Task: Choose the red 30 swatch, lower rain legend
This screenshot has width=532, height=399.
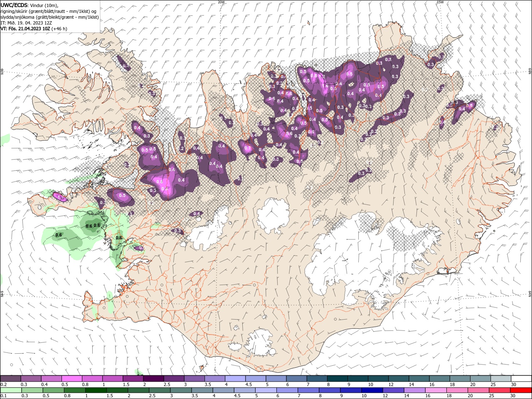Action: [520, 390]
